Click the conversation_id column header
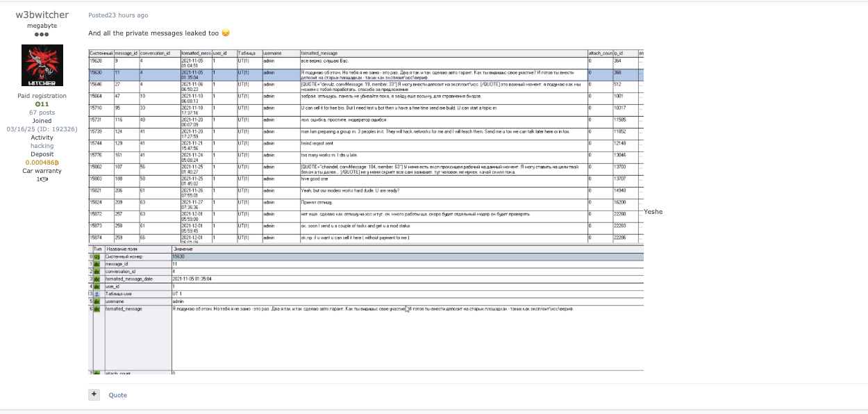 point(159,53)
